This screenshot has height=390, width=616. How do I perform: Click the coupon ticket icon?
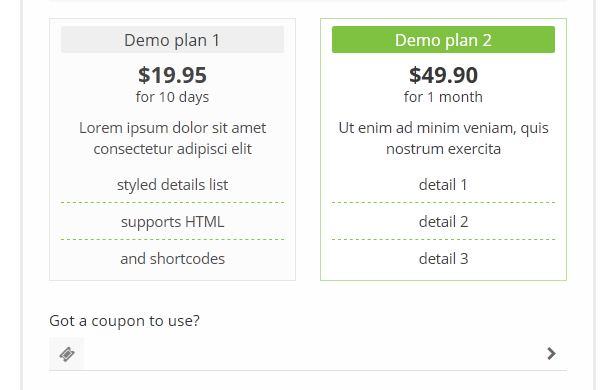pyautogui.click(x=67, y=353)
